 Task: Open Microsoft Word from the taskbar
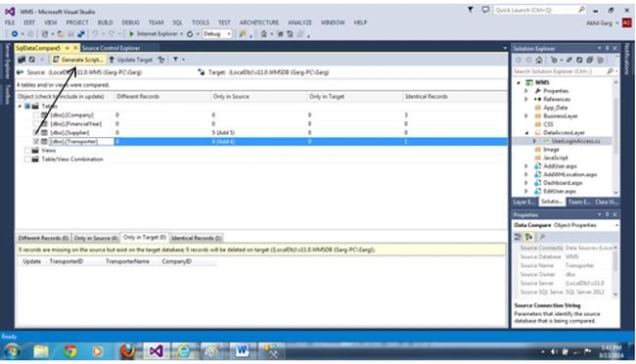242,350
